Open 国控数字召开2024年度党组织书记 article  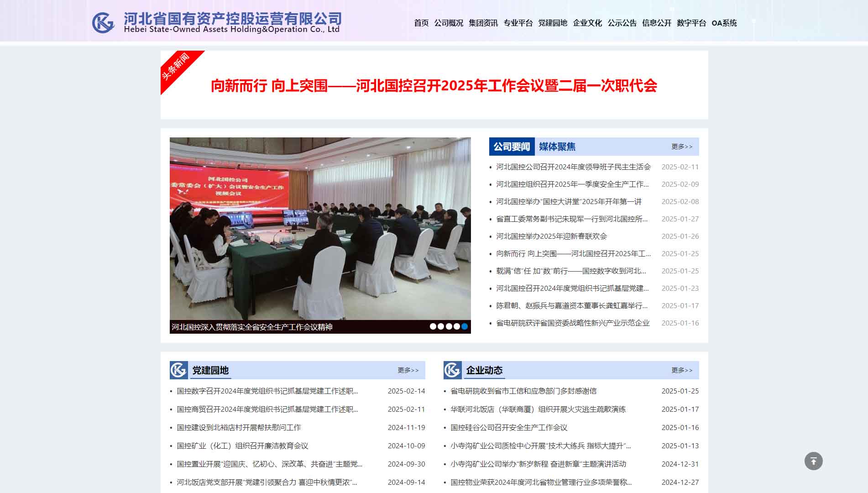tap(267, 391)
